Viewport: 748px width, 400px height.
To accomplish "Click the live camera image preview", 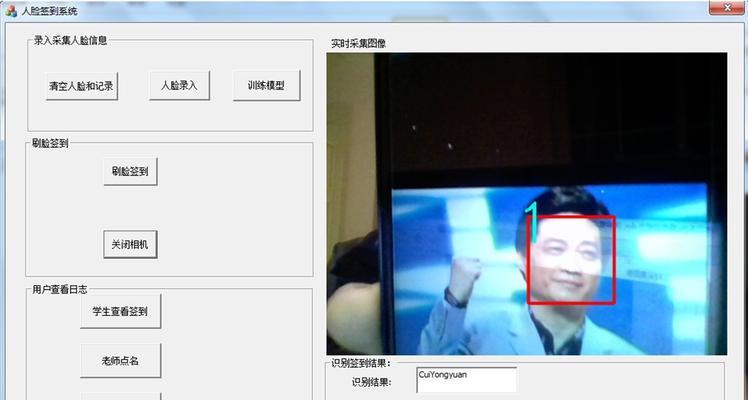I will pyautogui.click(x=527, y=204).
